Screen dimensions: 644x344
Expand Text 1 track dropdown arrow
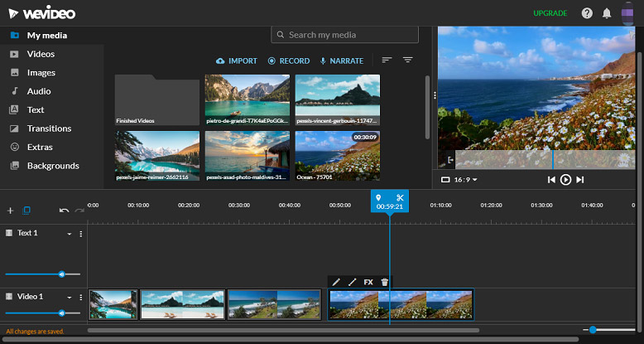coord(70,234)
